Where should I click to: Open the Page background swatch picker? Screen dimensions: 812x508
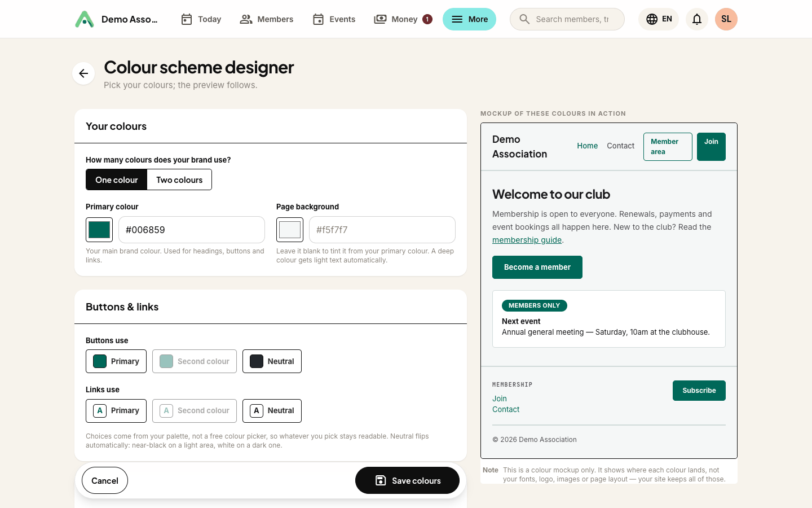pos(290,230)
